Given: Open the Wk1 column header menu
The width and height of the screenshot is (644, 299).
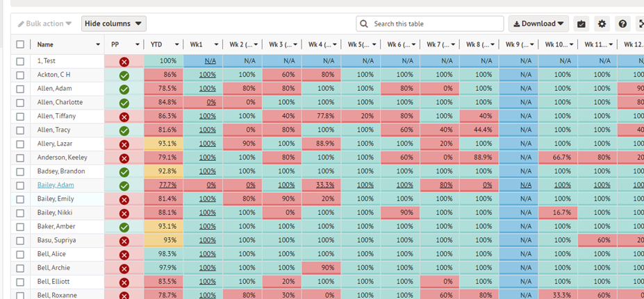Looking at the screenshot, I should 216,44.
